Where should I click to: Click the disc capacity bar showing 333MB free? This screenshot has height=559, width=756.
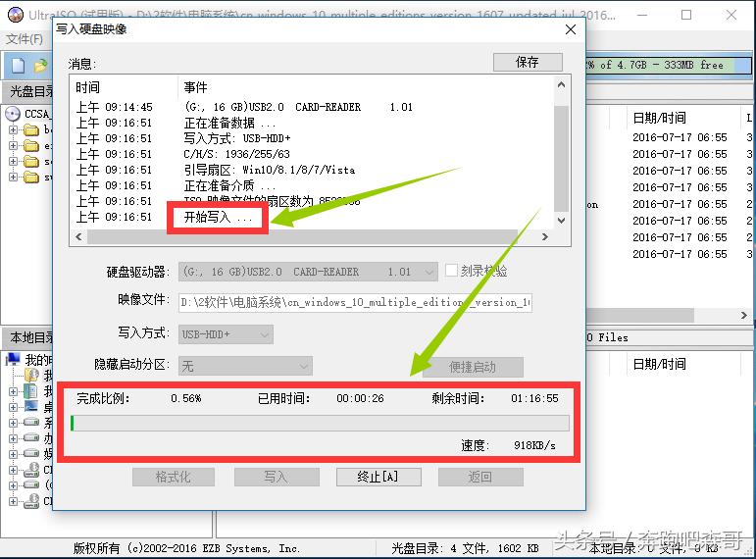coord(669,65)
